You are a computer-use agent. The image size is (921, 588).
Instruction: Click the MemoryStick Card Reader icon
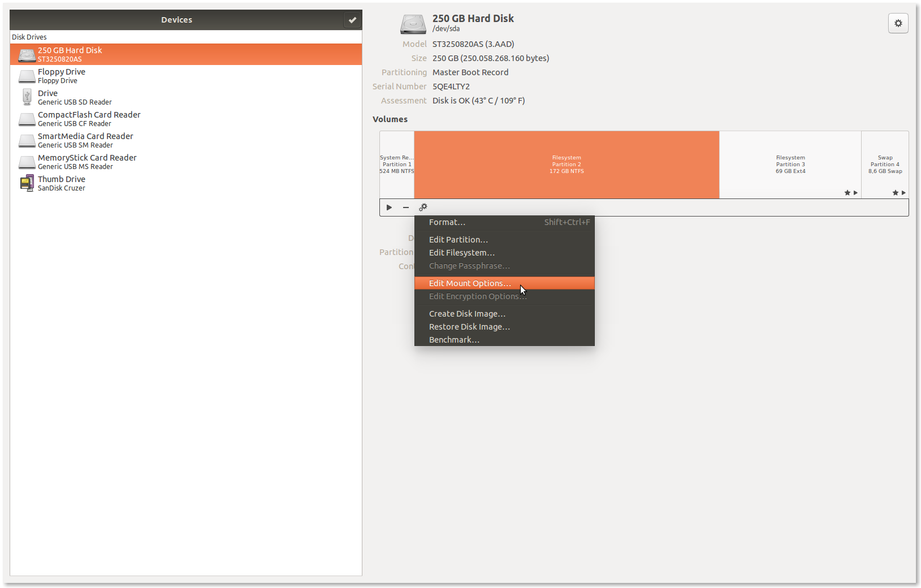coord(27,162)
